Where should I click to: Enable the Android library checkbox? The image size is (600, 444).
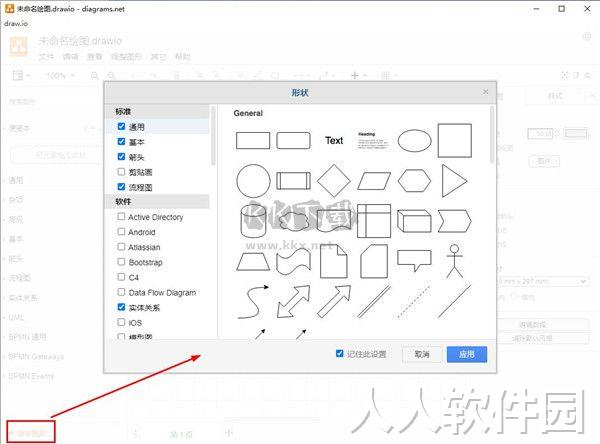click(x=121, y=232)
